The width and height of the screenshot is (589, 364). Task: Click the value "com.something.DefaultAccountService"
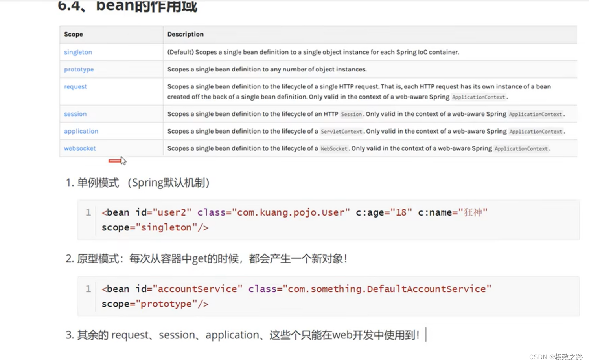(x=387, y=289)
